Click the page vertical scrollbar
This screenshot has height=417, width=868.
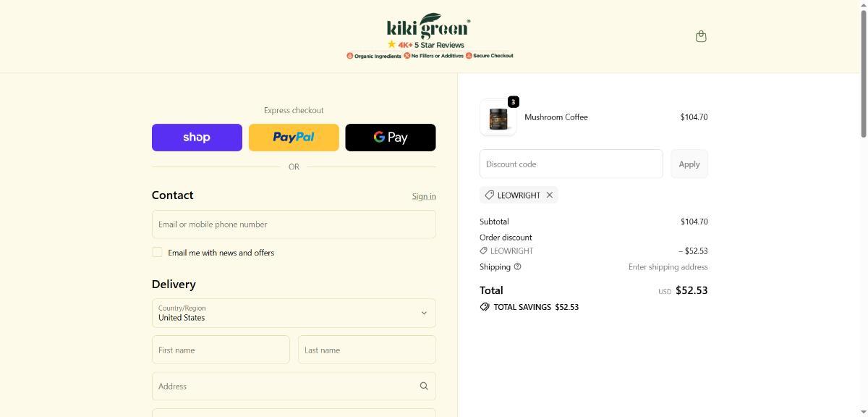click(864, 208)
